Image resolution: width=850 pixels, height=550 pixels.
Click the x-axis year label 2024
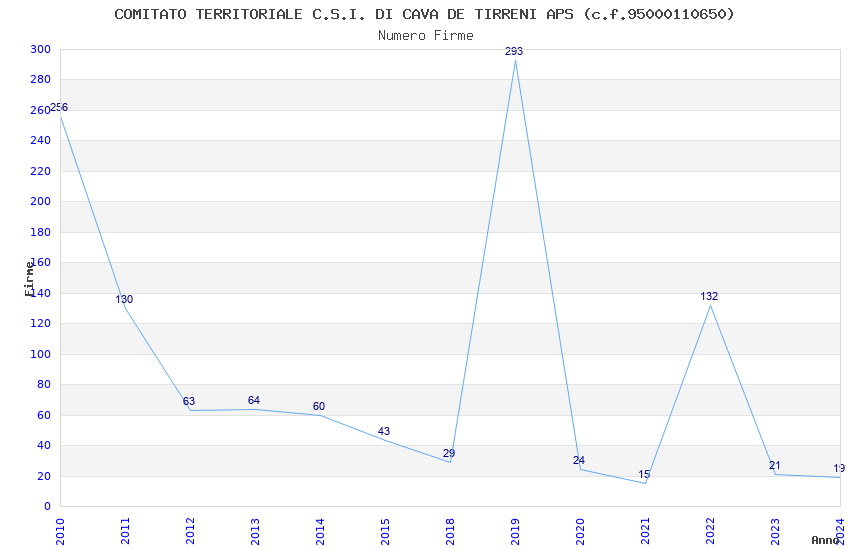[841, 531]
